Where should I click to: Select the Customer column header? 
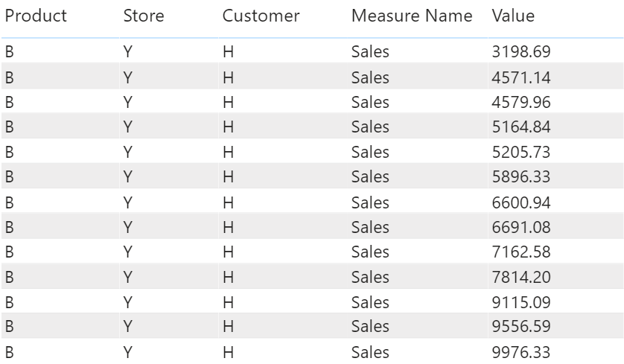[x=261, y=16]
